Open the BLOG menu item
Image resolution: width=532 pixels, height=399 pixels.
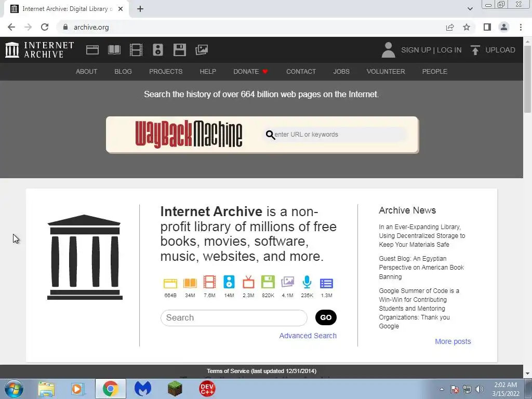click(123, 72)
